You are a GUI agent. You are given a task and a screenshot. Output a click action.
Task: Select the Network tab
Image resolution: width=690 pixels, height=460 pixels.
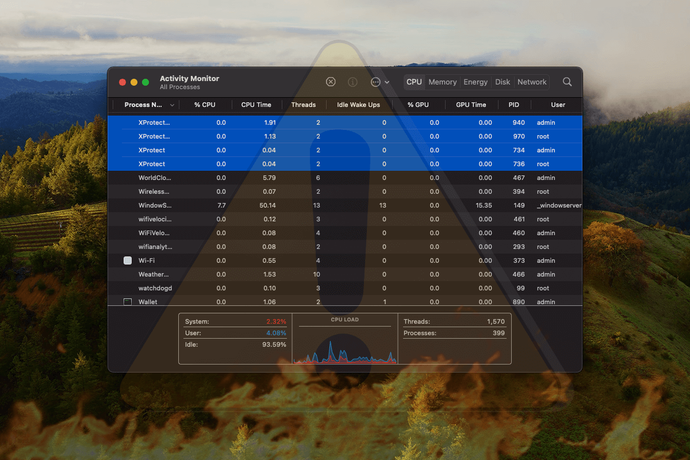pyautogui.click(x=531, y=82)
